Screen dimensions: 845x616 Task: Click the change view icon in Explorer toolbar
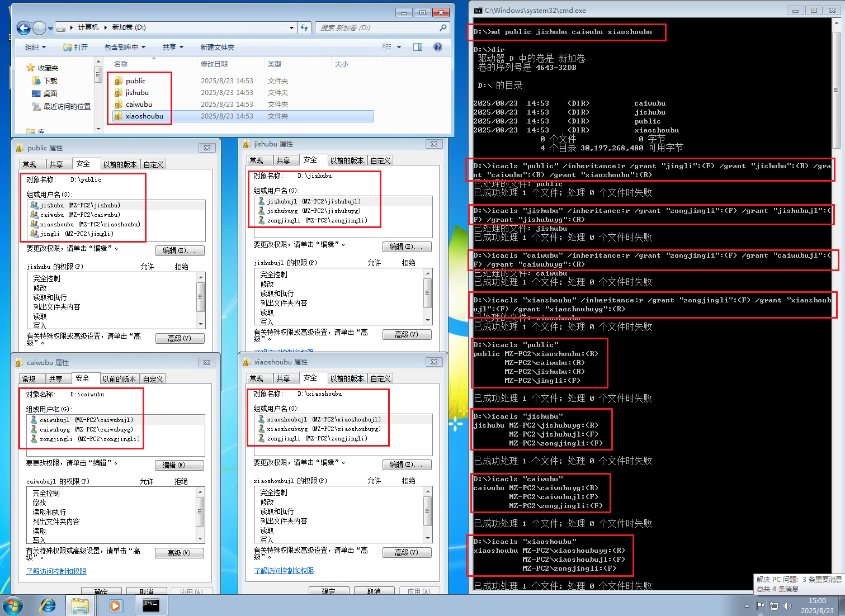point(386,47)
